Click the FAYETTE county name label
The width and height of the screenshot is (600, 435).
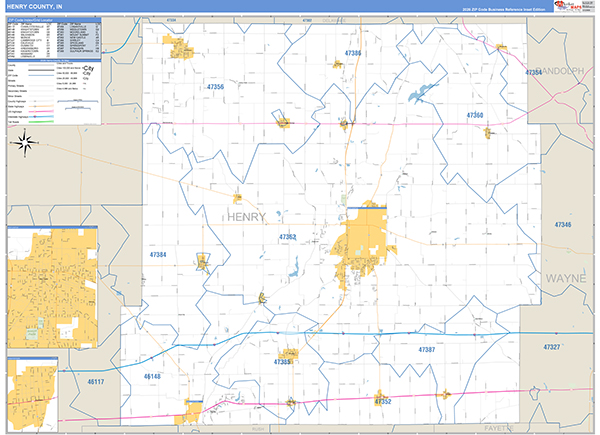coord(499,428)
